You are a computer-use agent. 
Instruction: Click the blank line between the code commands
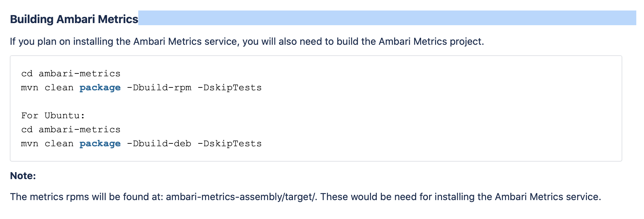pyautogui.click(x=140, y=102)
